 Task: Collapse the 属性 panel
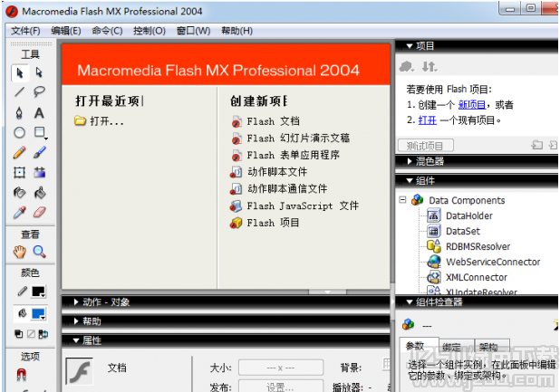[x=76, y=340]
